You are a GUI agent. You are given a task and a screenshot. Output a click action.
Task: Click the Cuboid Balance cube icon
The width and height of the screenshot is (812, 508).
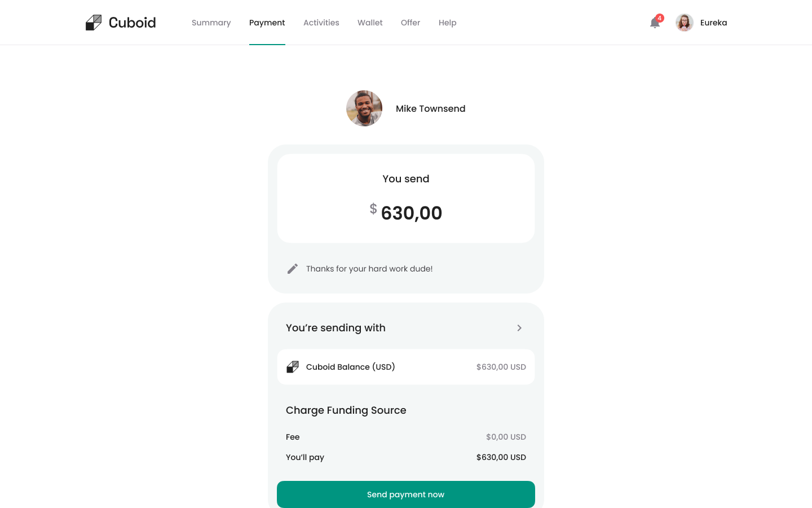[293, 366]
